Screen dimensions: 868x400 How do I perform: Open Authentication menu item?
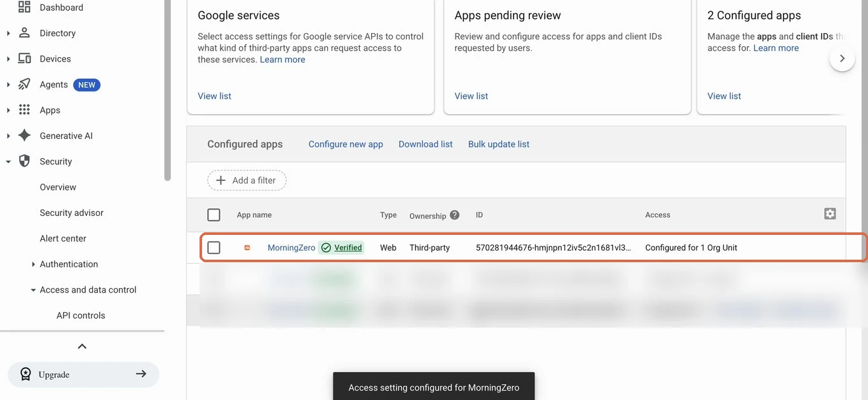click(69, 264)
